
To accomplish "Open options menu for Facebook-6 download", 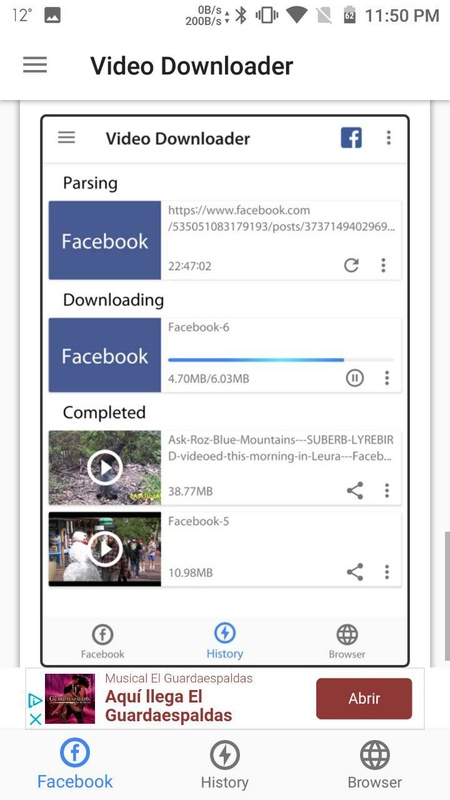I will (387, 378).
